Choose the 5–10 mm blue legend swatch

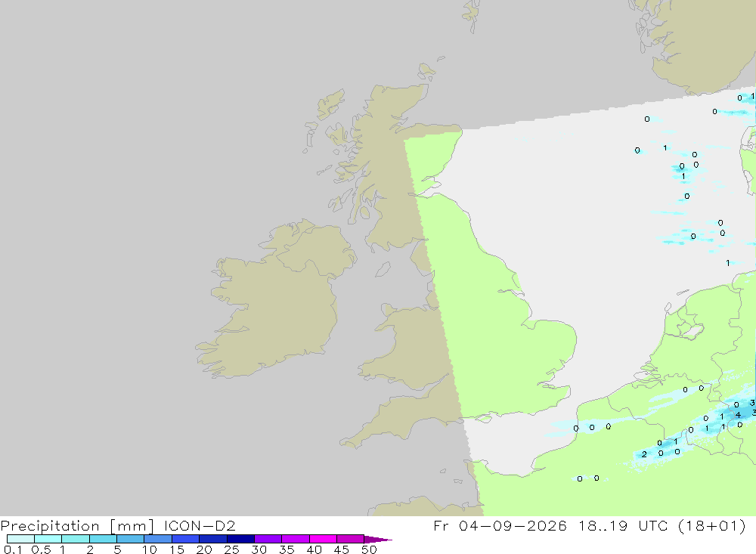coord(130,539)
